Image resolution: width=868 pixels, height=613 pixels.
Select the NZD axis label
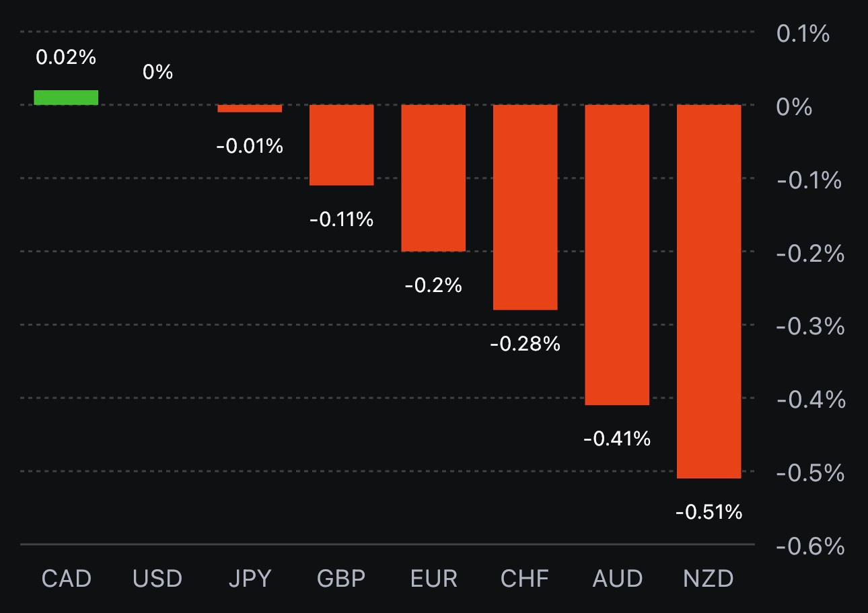709,579
